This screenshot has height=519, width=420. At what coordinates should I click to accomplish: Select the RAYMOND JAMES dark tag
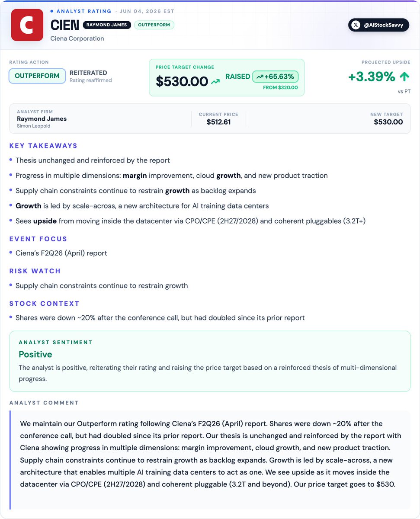107,25
